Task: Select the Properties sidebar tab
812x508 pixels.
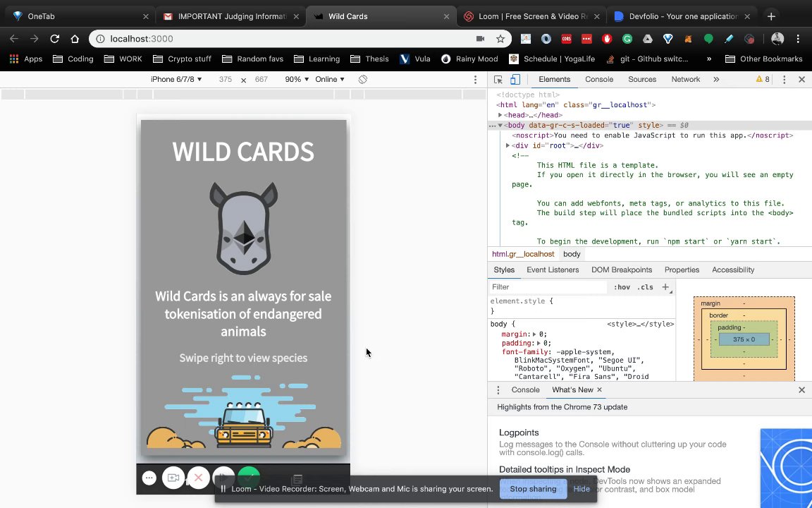Action: [x=682, y=270]
